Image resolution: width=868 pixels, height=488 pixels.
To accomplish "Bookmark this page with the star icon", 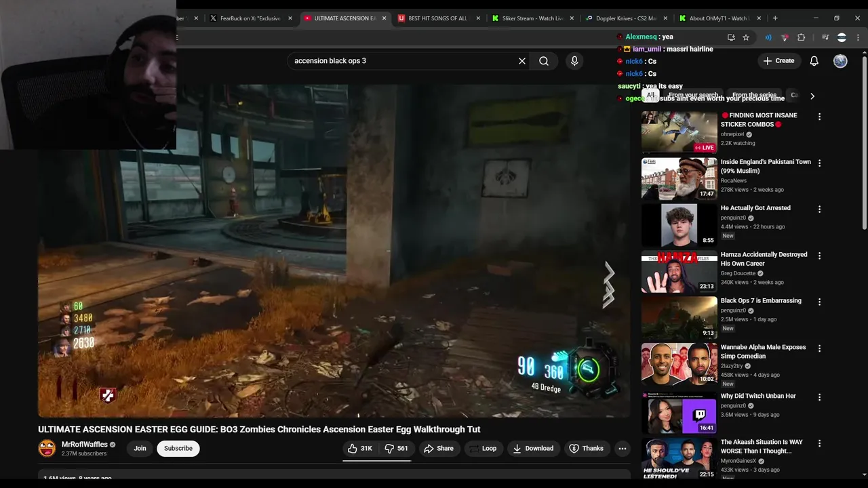I will pos(746,37).
